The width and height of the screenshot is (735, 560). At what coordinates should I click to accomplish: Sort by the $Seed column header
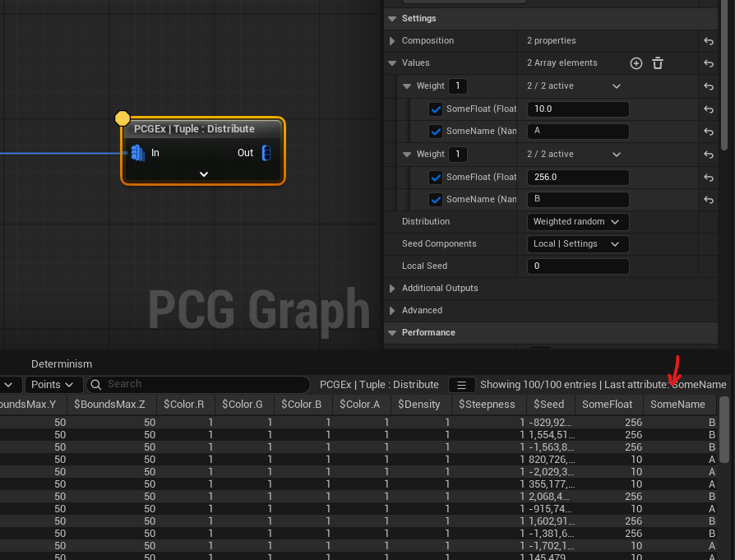tap(548, 404)
